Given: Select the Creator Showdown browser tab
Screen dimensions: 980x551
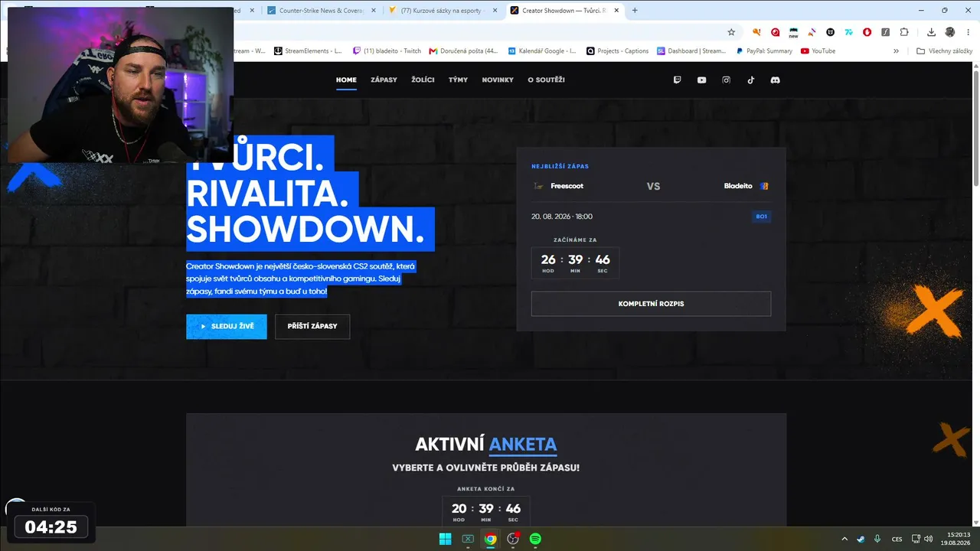Looking at the screenshot, I should 564,11.
